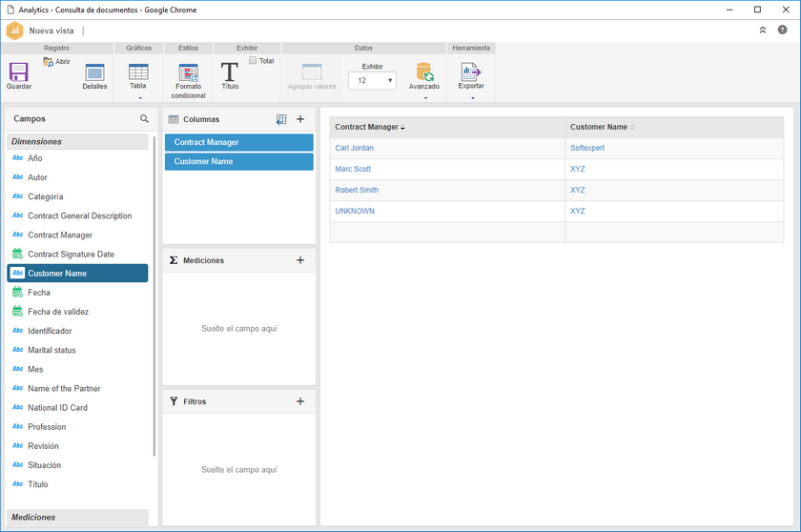Click Contract Manager chip in Columnas
The image size is (801, 532).
pyautogui.click(x=239, y=142)
